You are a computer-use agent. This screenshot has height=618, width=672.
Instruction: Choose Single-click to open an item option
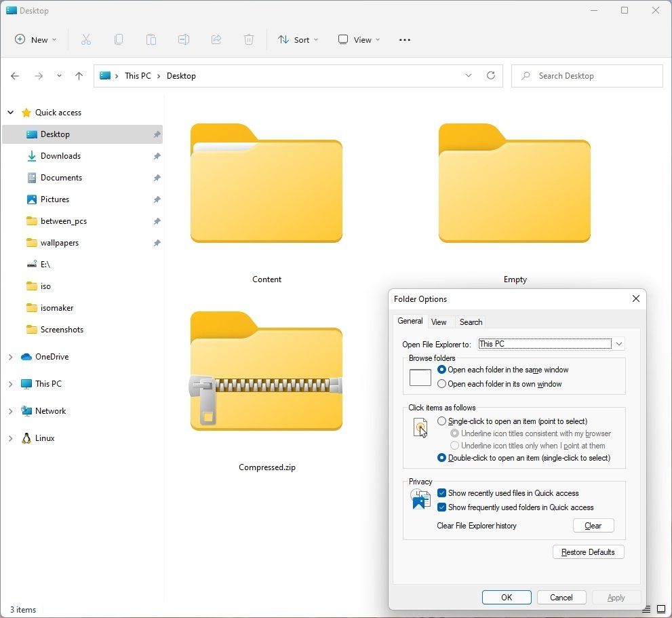point(442,421)
